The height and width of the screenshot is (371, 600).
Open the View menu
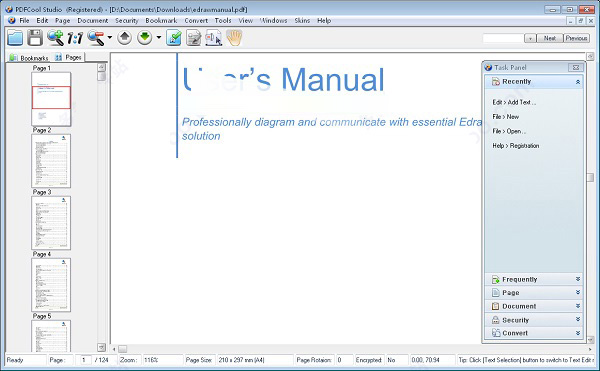coord(245,20)
